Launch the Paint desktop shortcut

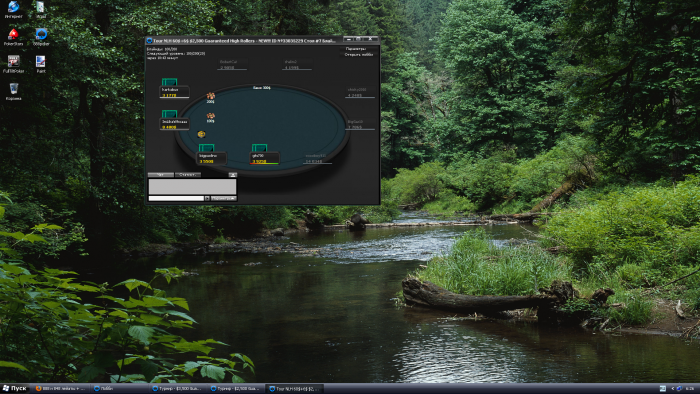point(41,64)
